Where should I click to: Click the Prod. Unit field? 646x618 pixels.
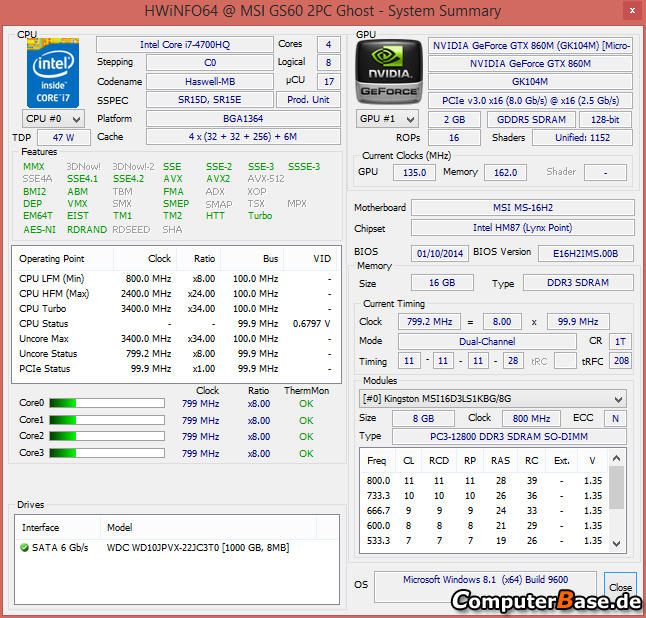[x=308, y=100]
